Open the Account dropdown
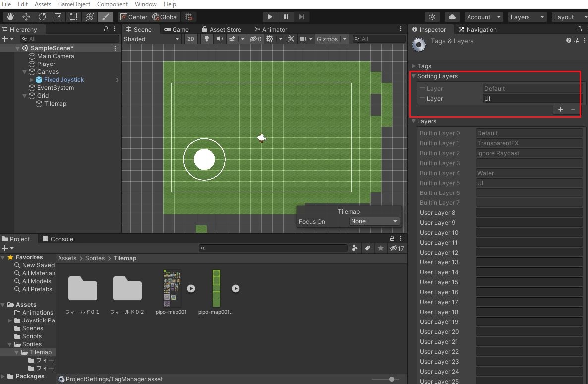The width and height of the screenshot is (588, 384). [x=483, y=17]
